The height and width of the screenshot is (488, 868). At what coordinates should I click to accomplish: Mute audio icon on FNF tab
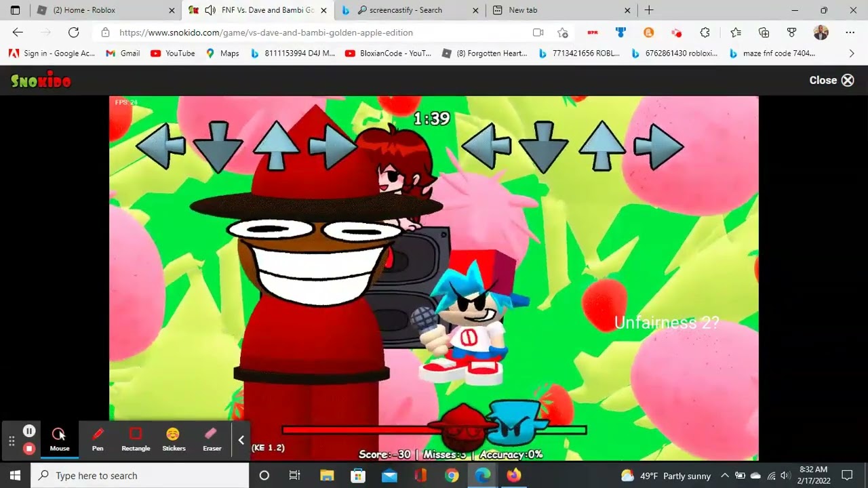tap(210, 10)
